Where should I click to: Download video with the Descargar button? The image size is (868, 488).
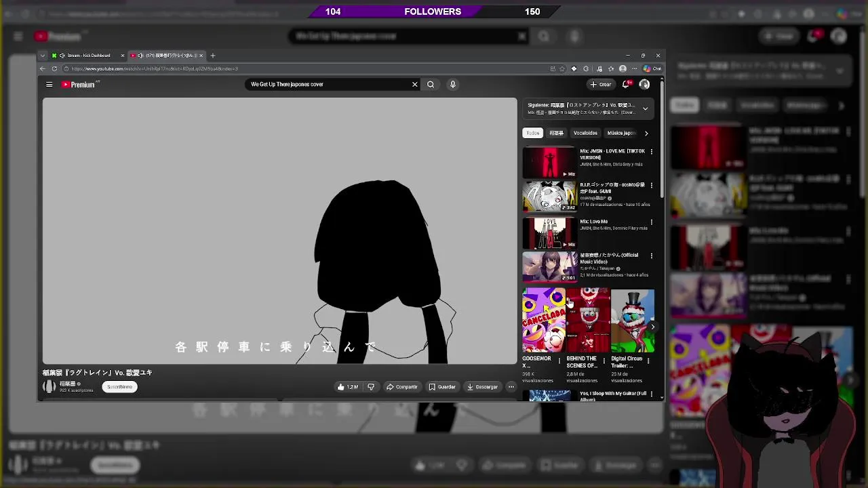point(482,387)
